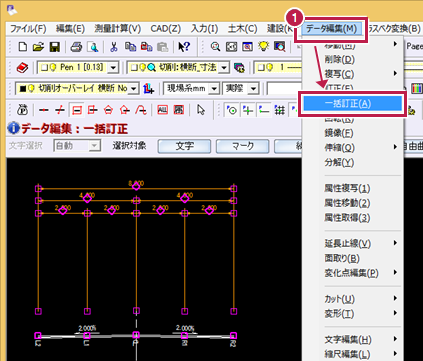Click the zoom magnifier icon
This screenshot has width=423, height=361.
pyautogui.click(x=215, y=47)
